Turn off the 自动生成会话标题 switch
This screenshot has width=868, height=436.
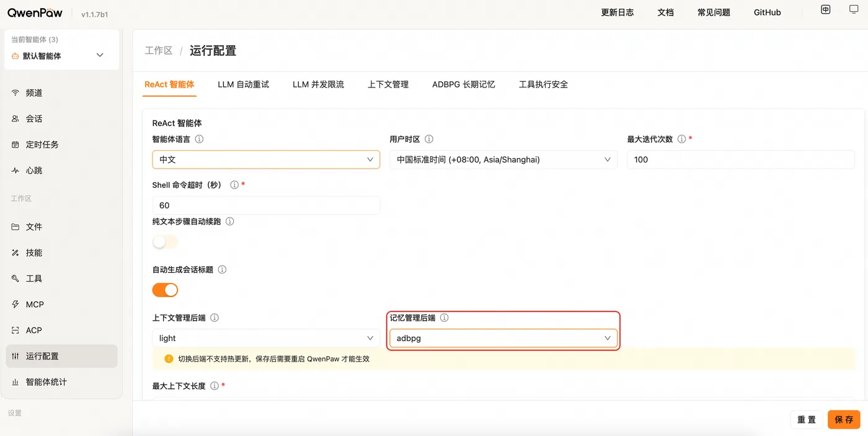(x=165, y=290)
